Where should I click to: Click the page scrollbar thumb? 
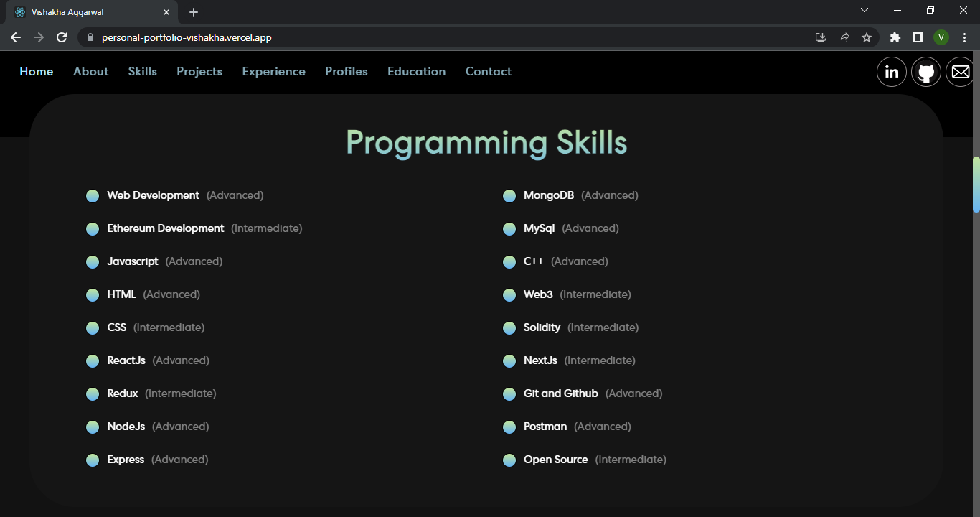point(975,183)
